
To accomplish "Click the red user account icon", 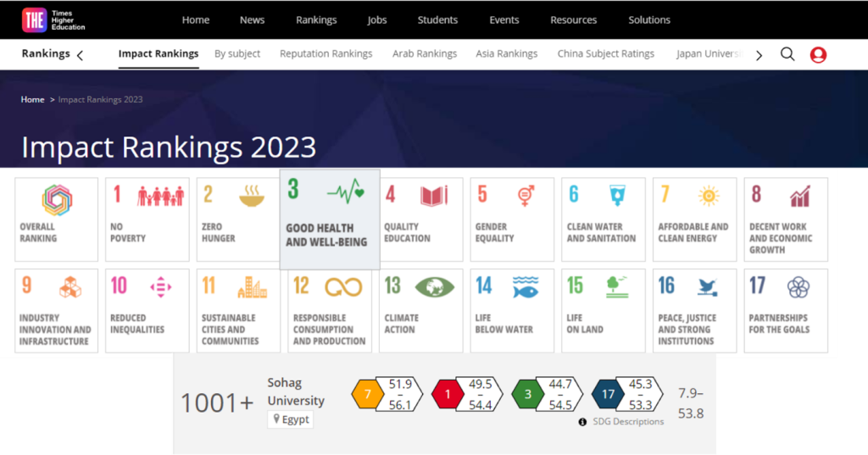I will tap(818, 55).
